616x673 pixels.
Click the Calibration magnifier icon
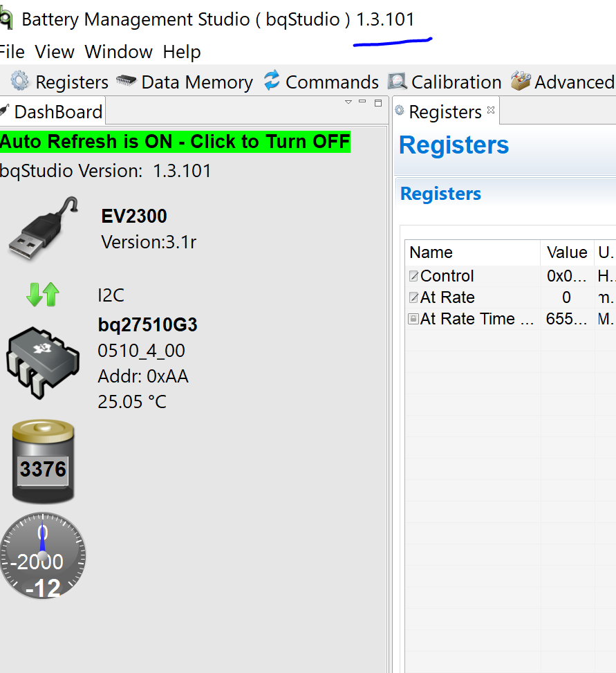pos(398,81)
